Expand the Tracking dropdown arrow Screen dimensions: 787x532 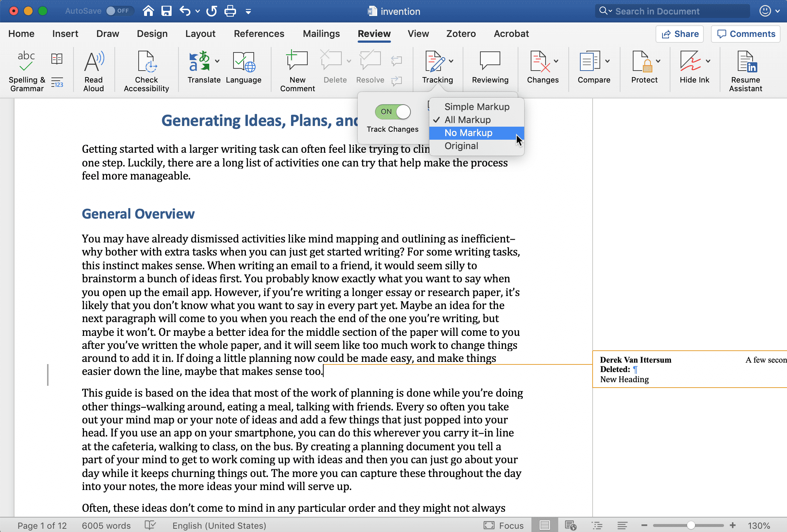pos(451,61)
